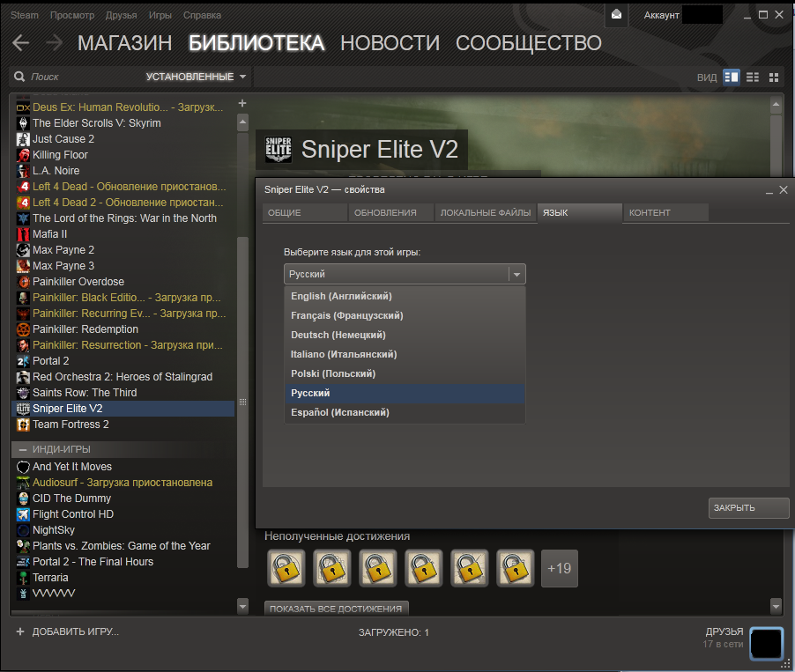This screenshot has width=795, height=672.
Task: Choose Polski (Польский) language
Action: [405, 373]
